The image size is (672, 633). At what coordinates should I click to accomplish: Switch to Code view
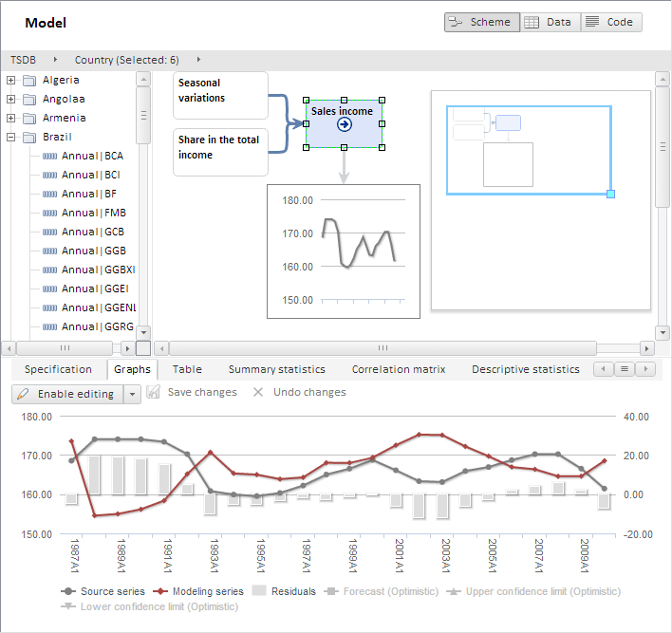pos(611,22)
